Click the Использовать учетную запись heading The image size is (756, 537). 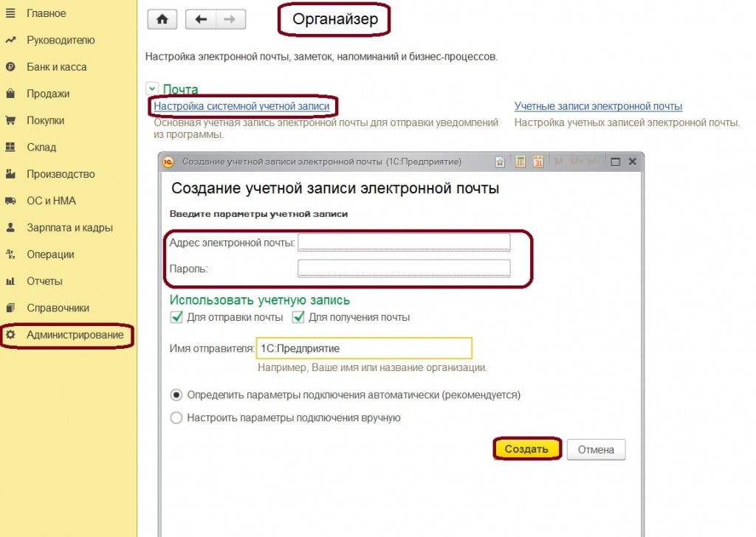(259, 300)
